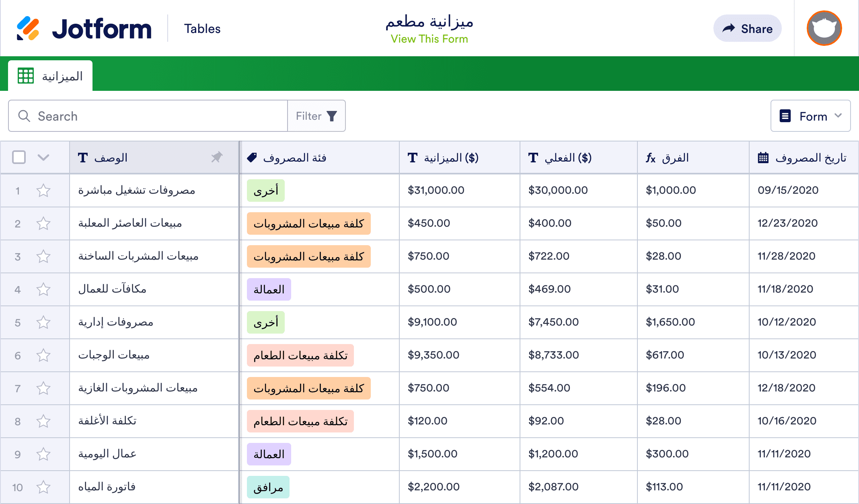Switch to the الميزانية tab
The height and width of the screenshot is (504, 859).
coord(62,76)
